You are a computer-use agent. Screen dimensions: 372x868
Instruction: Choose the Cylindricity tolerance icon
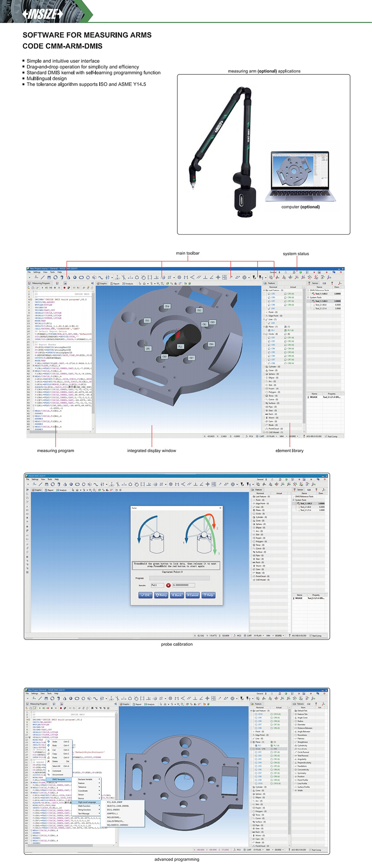[x=296, y=745]
